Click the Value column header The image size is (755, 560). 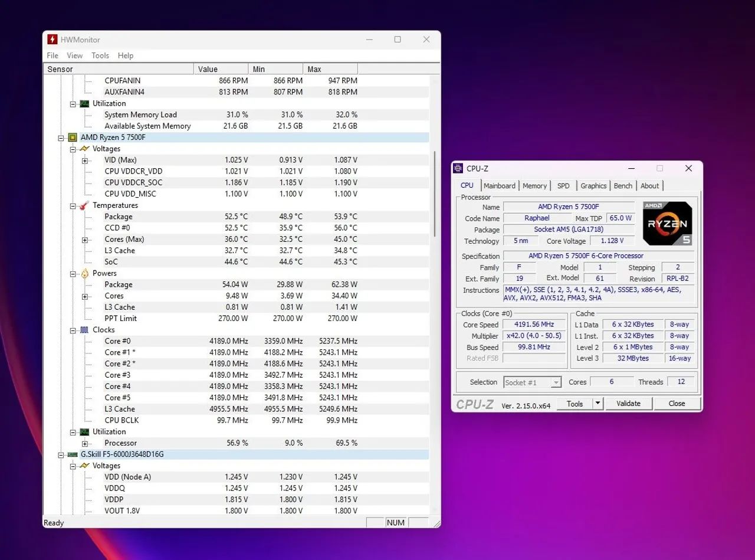click(x=221, y=69)
